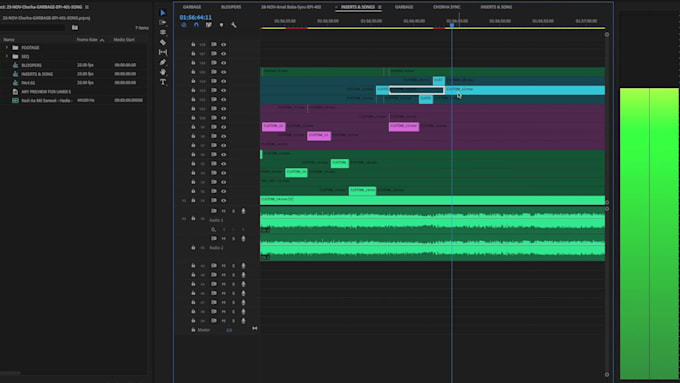Screen dimensions: 680x383
Task: Select ARY PREVIEW FOR UMER S item
Action: coord(46,92)
